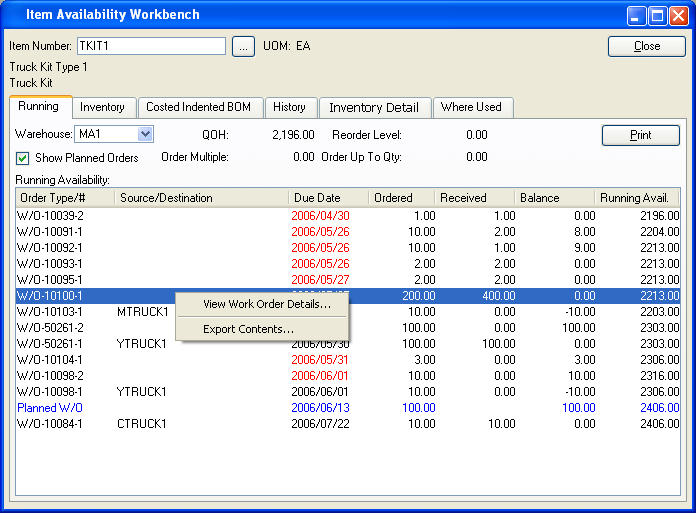Open the Warehouse dropdown
Image resolution: width=696 pixels, height=513 pixels.
(x=145, y=134)
